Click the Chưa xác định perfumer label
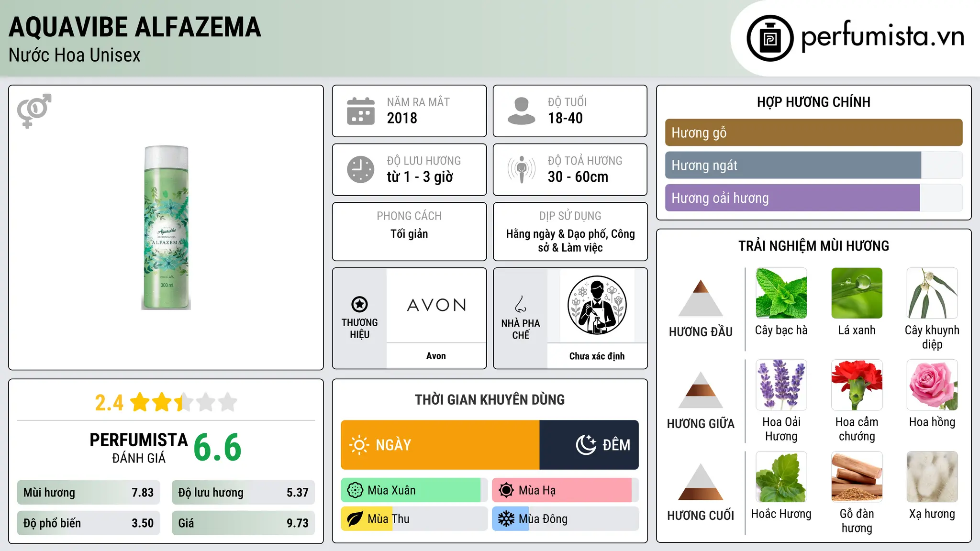Viewport: 980px width, 551px height. click(597, 356)
